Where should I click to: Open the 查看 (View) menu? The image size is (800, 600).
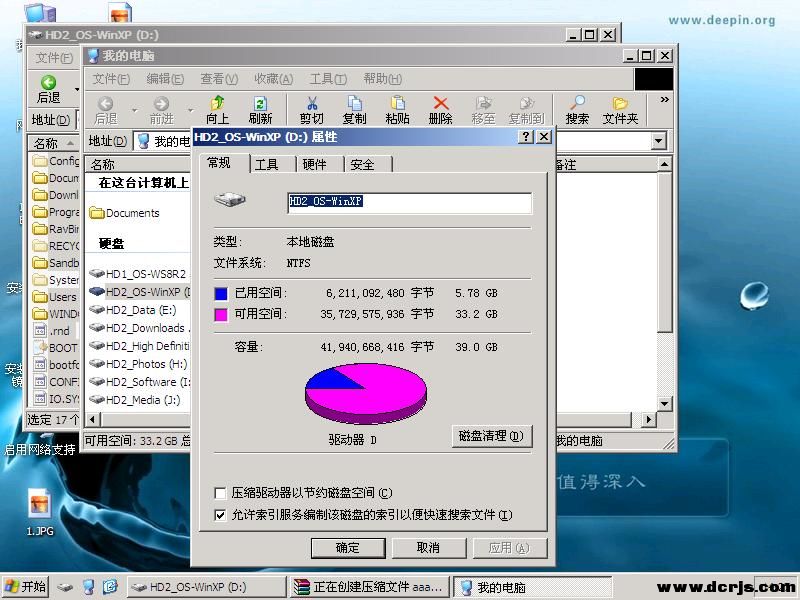[x=218, y=79]
